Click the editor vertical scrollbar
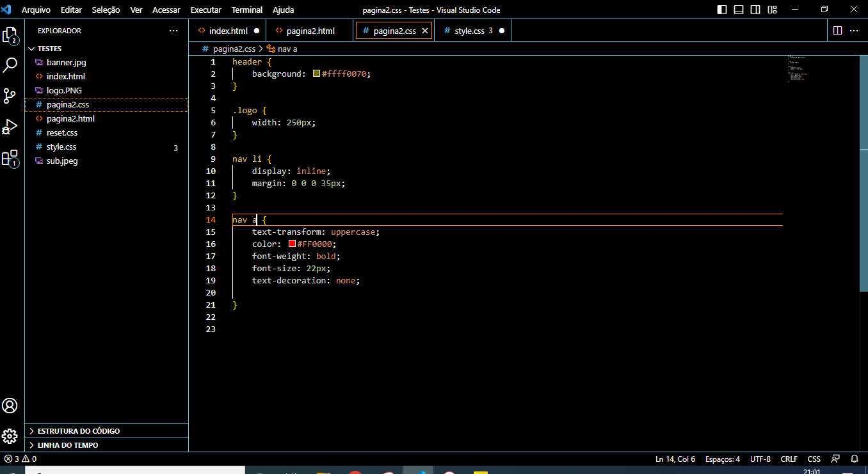The height and width of the screenshot is (474, 868). click(x=864, y=173)
